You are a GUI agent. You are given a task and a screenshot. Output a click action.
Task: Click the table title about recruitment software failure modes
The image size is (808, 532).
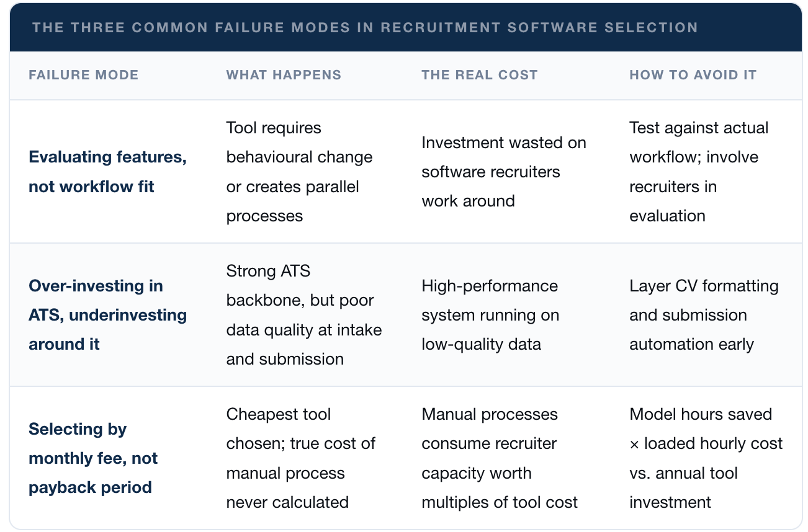pyautogui.click(x=365, y=28)
